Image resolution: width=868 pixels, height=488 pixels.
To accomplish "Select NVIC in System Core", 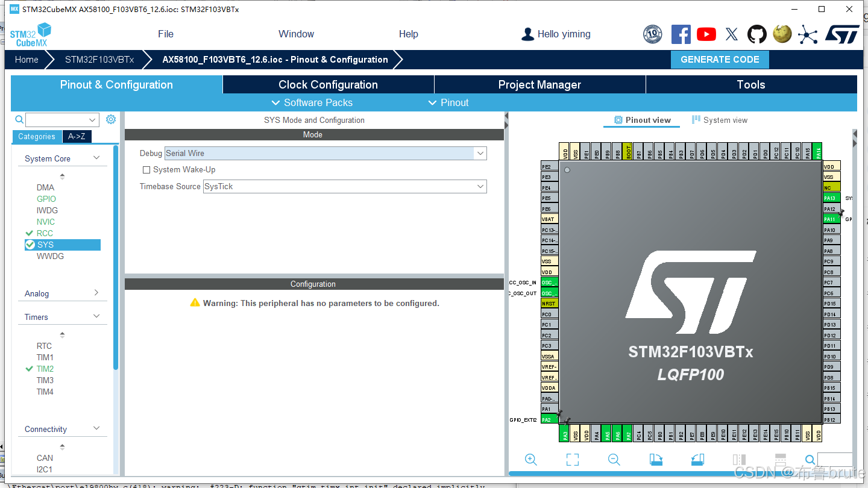I will click(46, 222).
